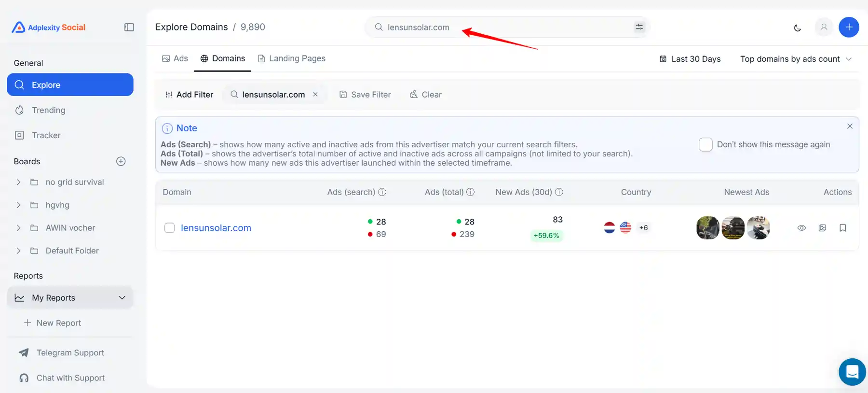
Task: Add a new board
Action: click(x=121, y=161)
